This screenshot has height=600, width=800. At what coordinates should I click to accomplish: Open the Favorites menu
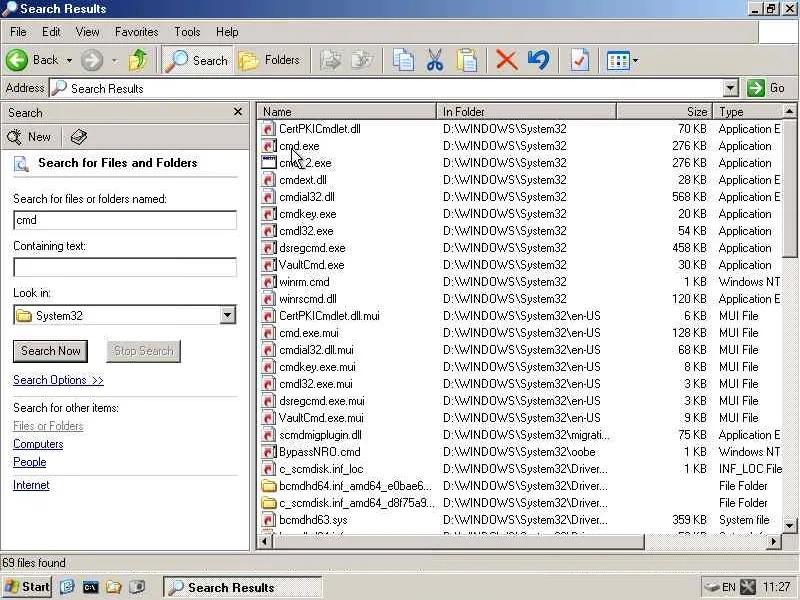(137, 32)
